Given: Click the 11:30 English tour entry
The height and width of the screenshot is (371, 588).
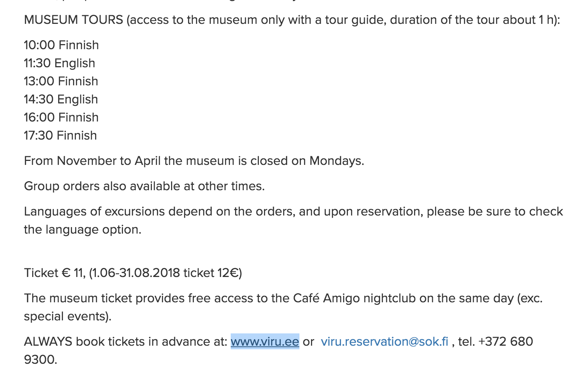Looking at the screenshot, I should tap(60, 63).
